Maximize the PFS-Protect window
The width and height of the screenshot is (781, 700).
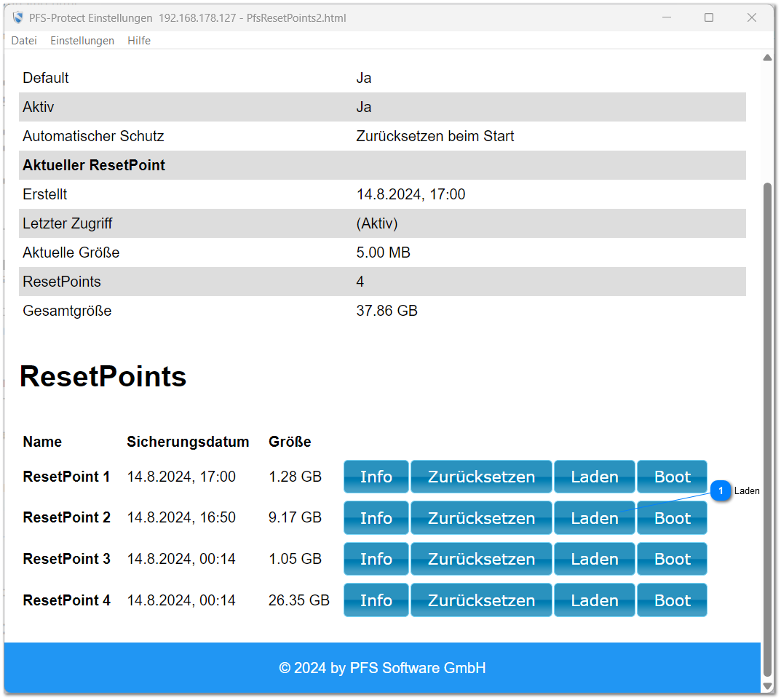pos(708,17)
